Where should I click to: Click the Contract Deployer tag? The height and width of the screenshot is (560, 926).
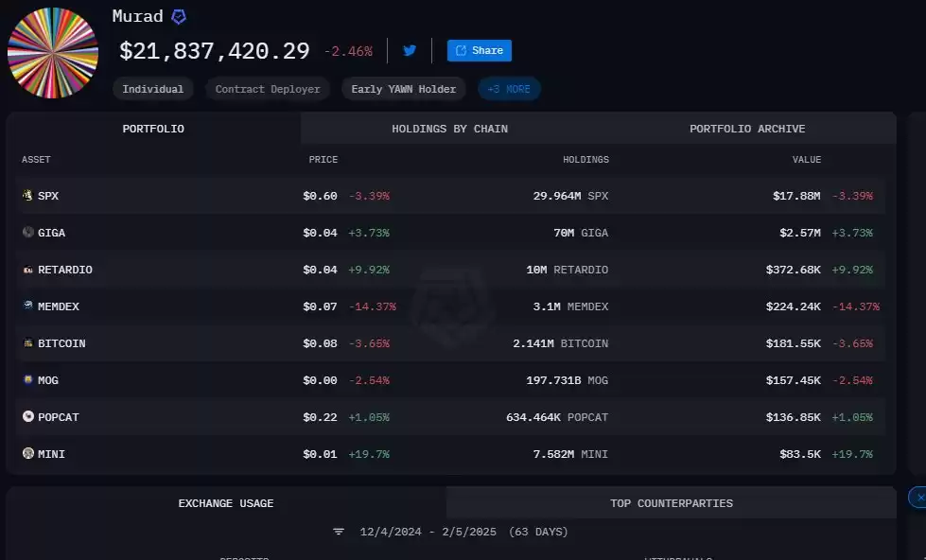268,89
